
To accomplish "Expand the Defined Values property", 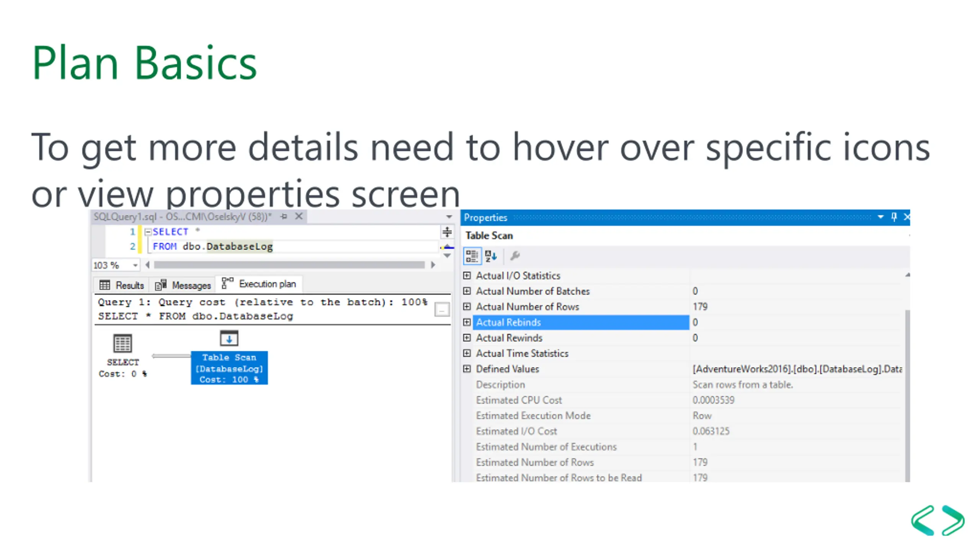I will (467, 369).
